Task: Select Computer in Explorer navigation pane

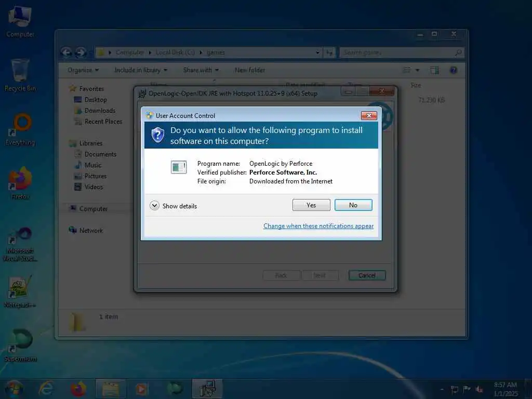Action: pyautogui.click(x=93, y=209)
